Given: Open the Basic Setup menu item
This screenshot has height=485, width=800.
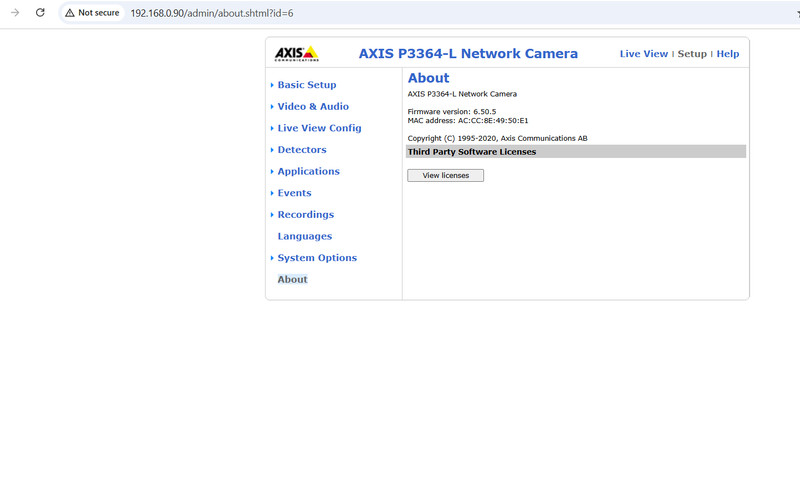Looking at the screenshot, I should tap(307, 85).
